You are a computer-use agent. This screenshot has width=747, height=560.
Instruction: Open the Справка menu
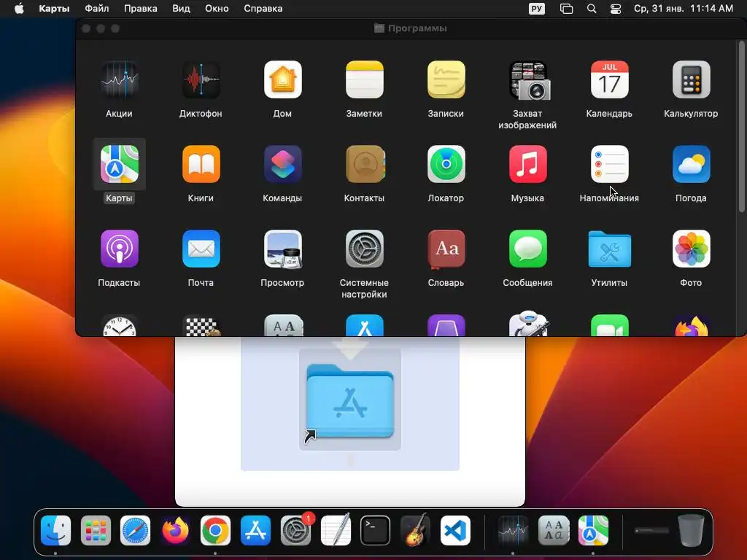(x=263, y=9)
